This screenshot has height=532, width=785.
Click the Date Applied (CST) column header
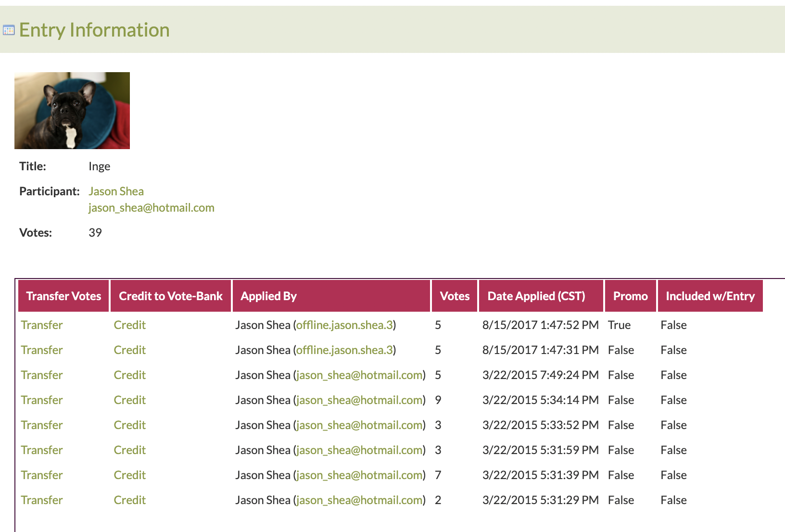pos(541,296)
